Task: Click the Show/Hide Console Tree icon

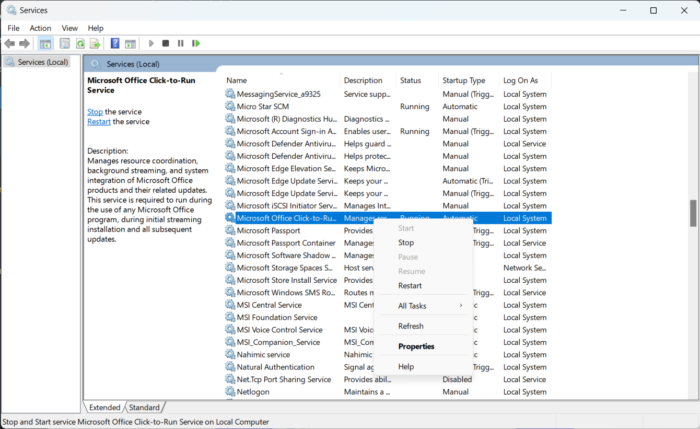Action: tap(46, 44)
